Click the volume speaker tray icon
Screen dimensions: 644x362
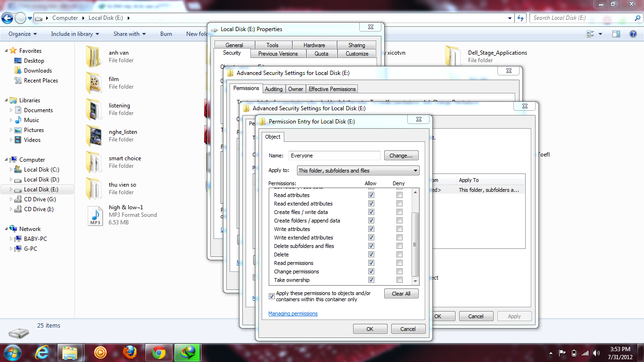tap(596, 353)
